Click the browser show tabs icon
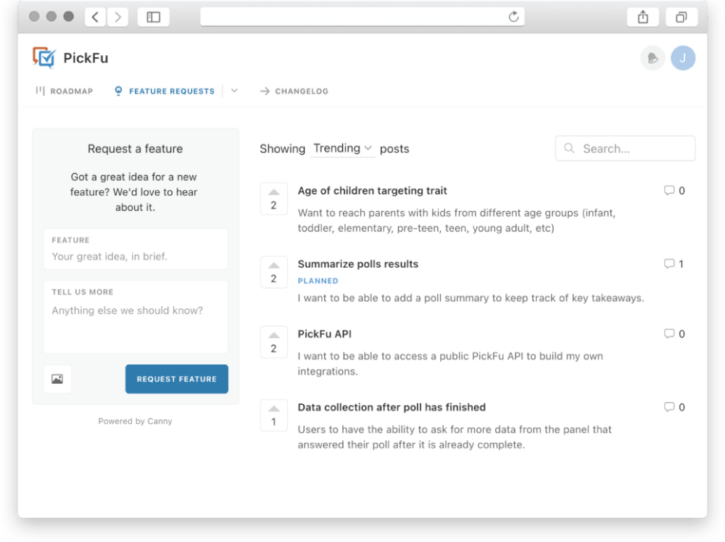The width and height of the screenshot is (725, 542). (681, 17)
